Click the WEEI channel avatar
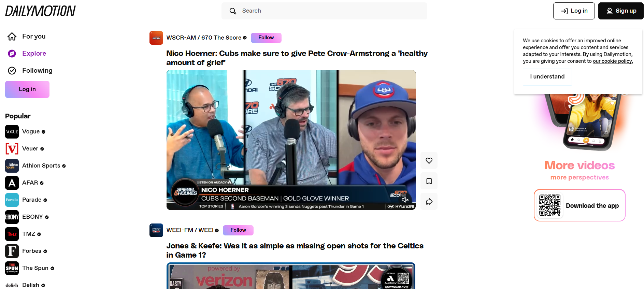This screenshot has height=289, width=644. pos(156,230)
